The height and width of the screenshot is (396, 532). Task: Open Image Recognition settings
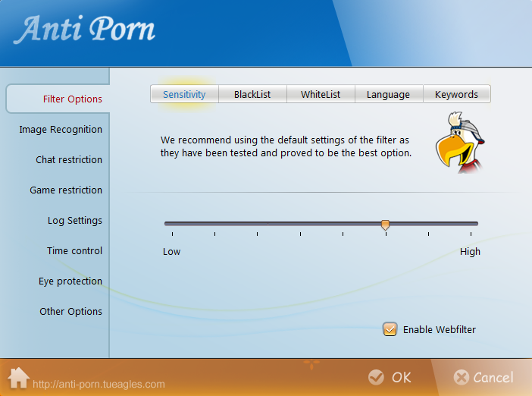point(61,130)
